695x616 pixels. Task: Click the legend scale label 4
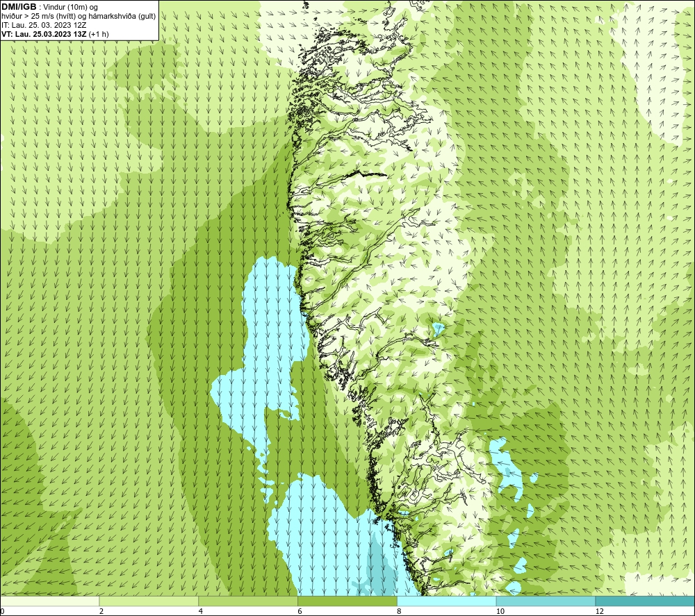pyautogui.click(x=201, y=611)
